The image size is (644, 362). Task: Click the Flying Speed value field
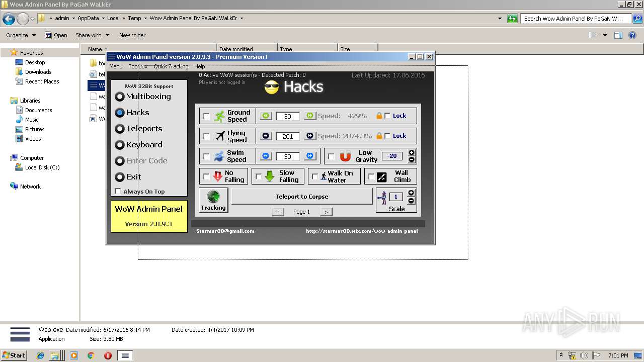[288, 136]
